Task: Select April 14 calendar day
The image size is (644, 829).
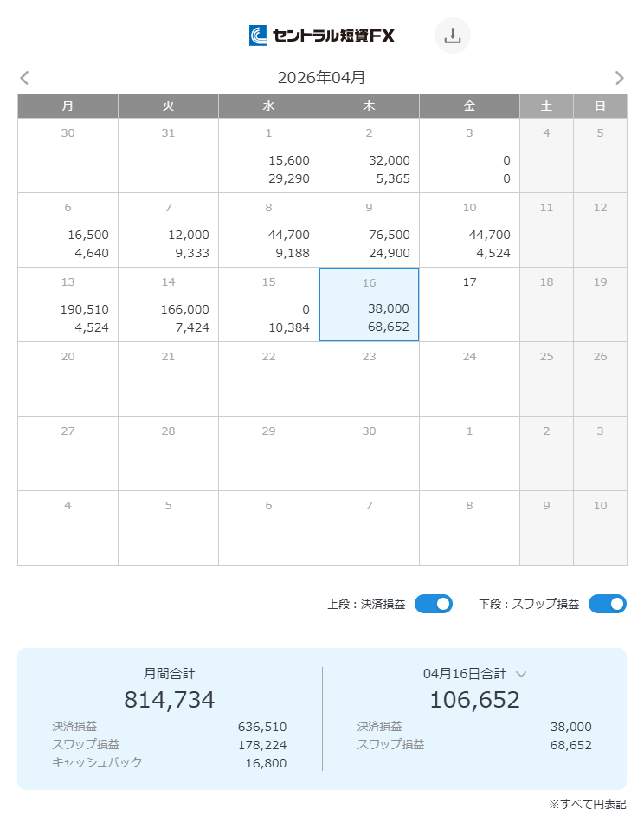Action: (x=168, y=304)
